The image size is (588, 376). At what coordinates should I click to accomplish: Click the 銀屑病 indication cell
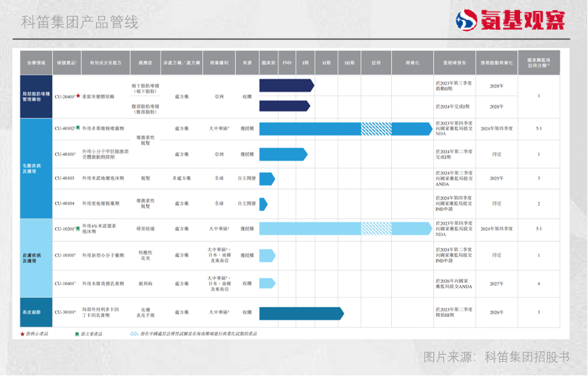pyautogui.click(x=145, y=284)
